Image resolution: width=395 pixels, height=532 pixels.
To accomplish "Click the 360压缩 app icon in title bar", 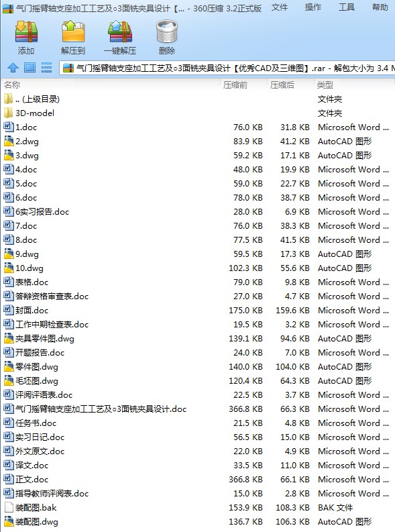I will (7, 8).
